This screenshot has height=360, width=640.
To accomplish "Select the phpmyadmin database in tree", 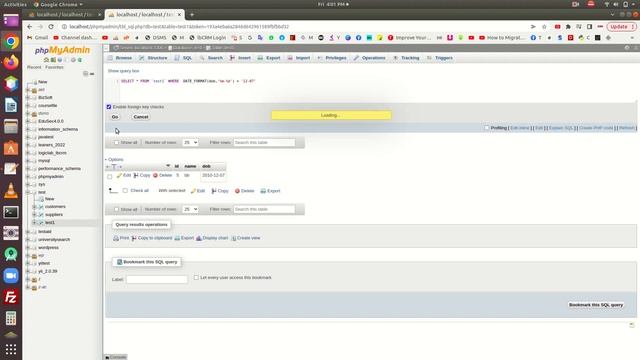I will point(51,177).
